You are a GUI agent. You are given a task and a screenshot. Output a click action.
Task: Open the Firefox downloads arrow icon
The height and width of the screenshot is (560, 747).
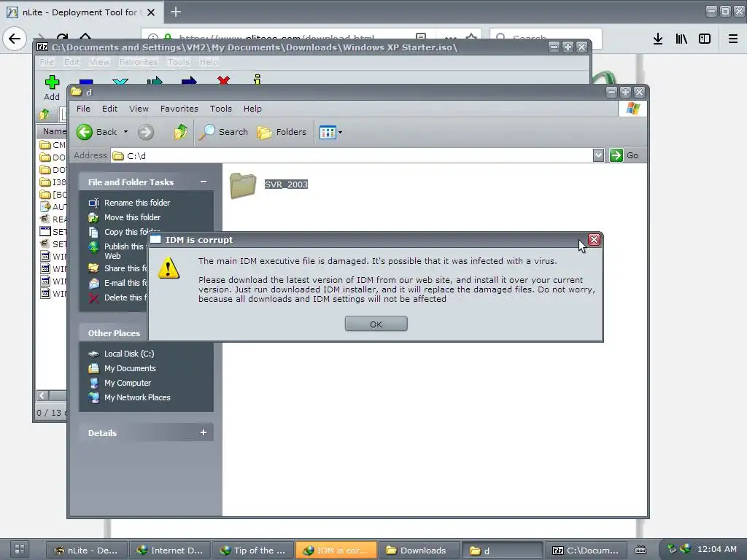658,39
